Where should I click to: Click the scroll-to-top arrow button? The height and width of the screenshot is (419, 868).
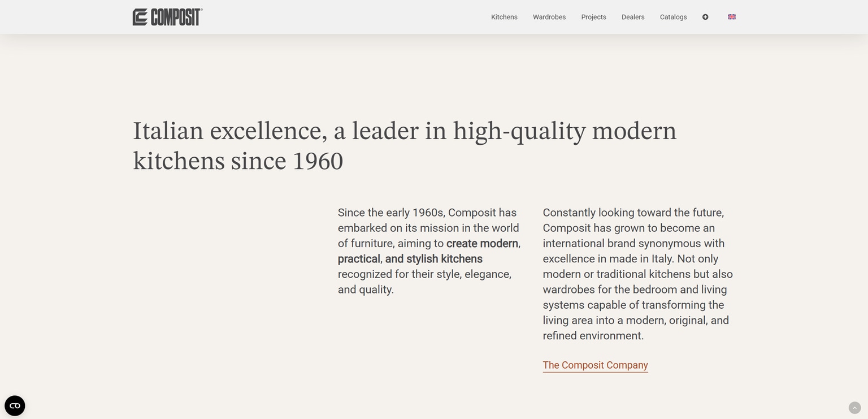point(854,408)
